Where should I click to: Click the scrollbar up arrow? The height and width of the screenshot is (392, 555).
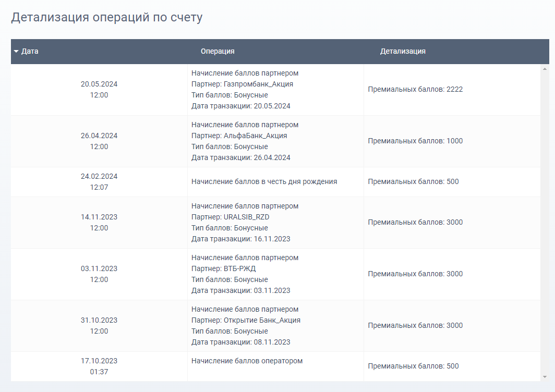(x=545, y=69)
